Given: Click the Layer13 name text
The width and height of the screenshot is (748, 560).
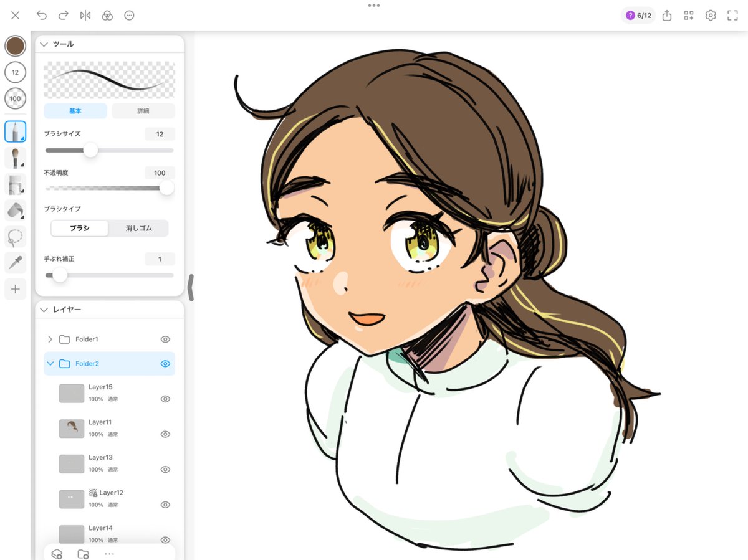Looking at the screenshot, I should [x=100, y=457].
